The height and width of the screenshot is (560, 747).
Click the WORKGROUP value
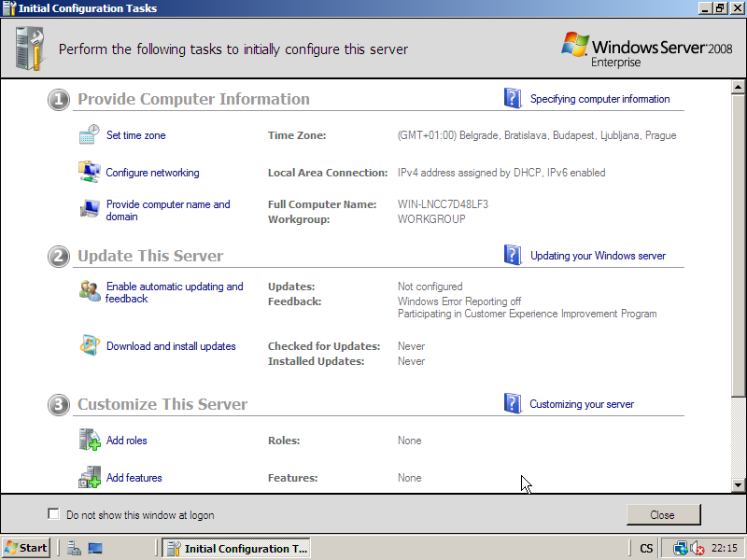pyautogui.click(x=431, y=219)
